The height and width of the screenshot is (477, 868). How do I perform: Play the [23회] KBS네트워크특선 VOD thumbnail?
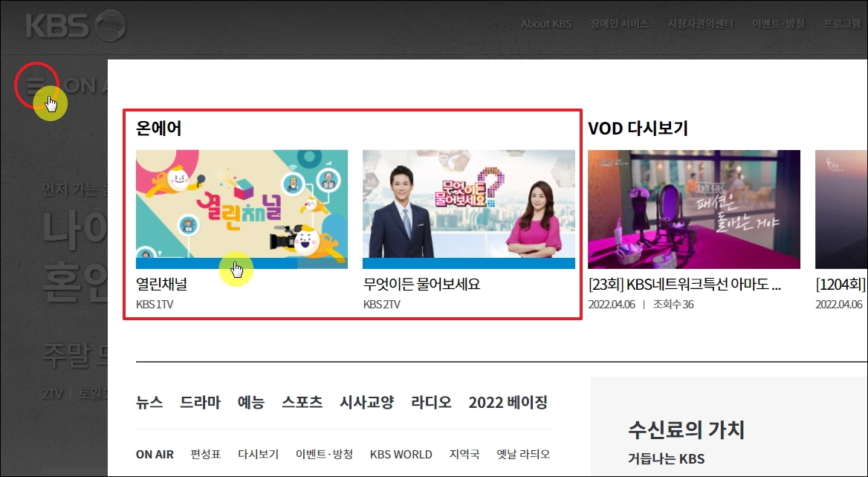(x=693, y=210)
